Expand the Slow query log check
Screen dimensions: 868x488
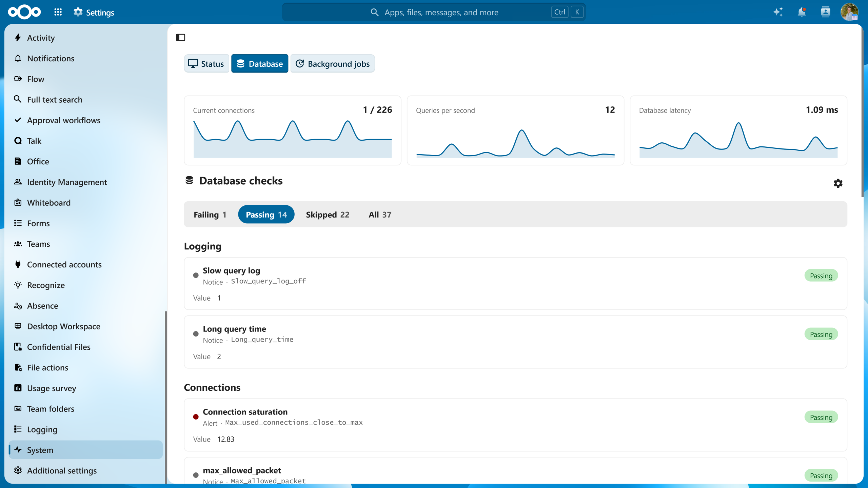pyautogui.click(x=515, y=283)
